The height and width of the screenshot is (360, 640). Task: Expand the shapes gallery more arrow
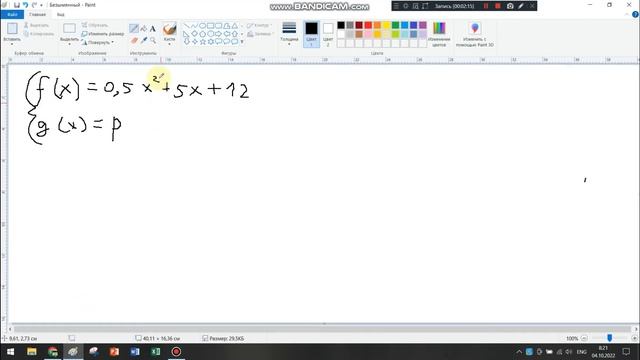(242, 42)
